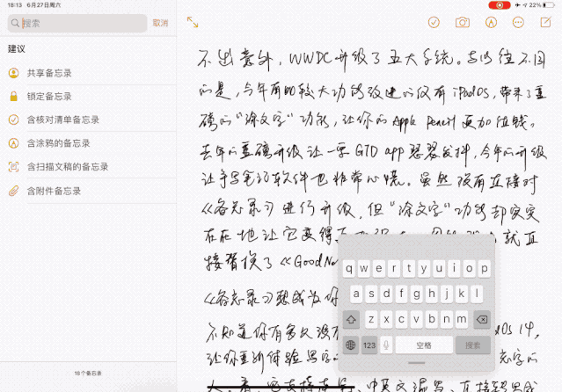Tap the m key on the keyboard

point(462,319)
